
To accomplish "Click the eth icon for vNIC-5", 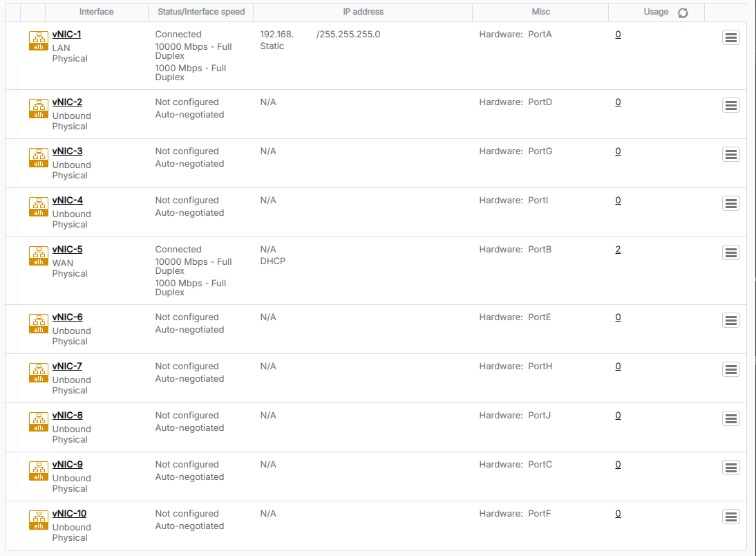I will [x=38, y=256].
